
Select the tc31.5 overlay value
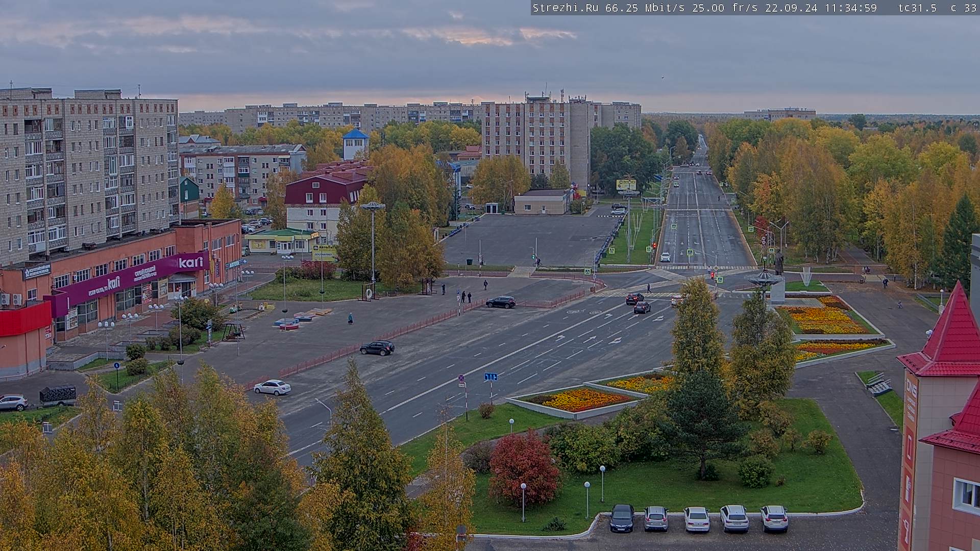coord(917,8)
